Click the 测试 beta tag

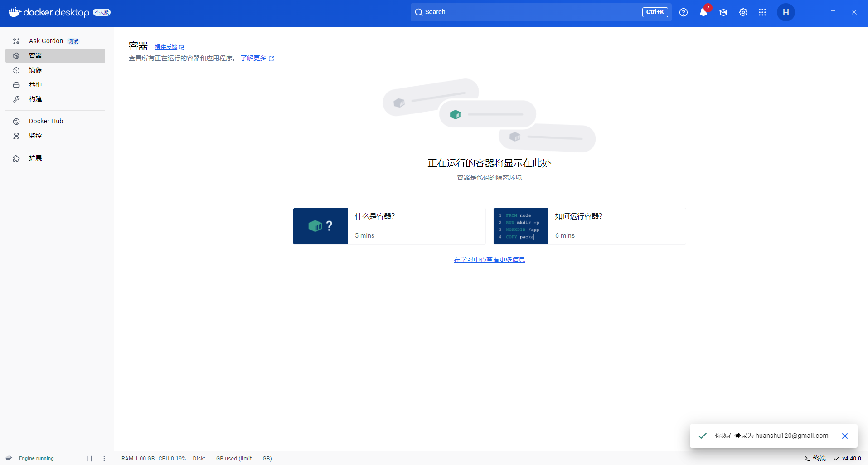tap(73, 41)
